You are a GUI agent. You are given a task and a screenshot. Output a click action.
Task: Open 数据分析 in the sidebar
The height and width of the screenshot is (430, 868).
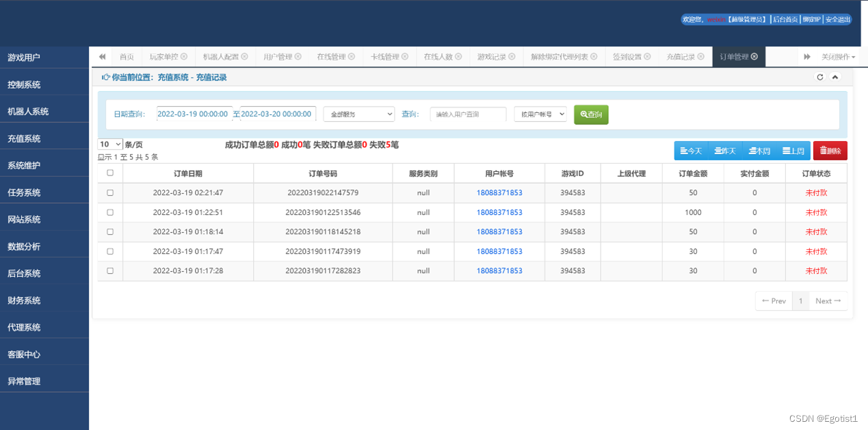pyautogui.click(x=44, y=246)
